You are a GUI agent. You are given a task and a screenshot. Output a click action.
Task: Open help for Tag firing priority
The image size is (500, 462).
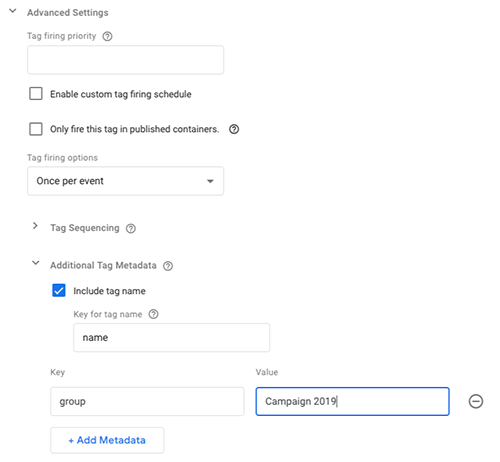pyautogui.click(x=107, y=36)
